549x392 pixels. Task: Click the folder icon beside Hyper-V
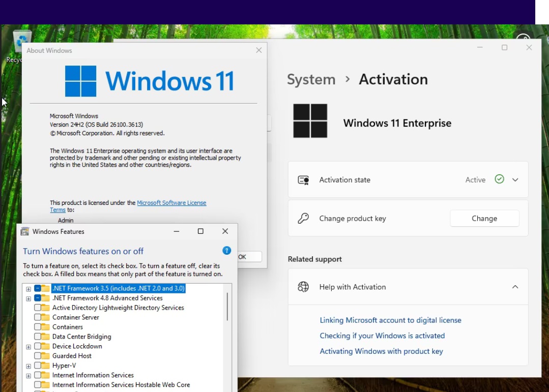point(45,366)
